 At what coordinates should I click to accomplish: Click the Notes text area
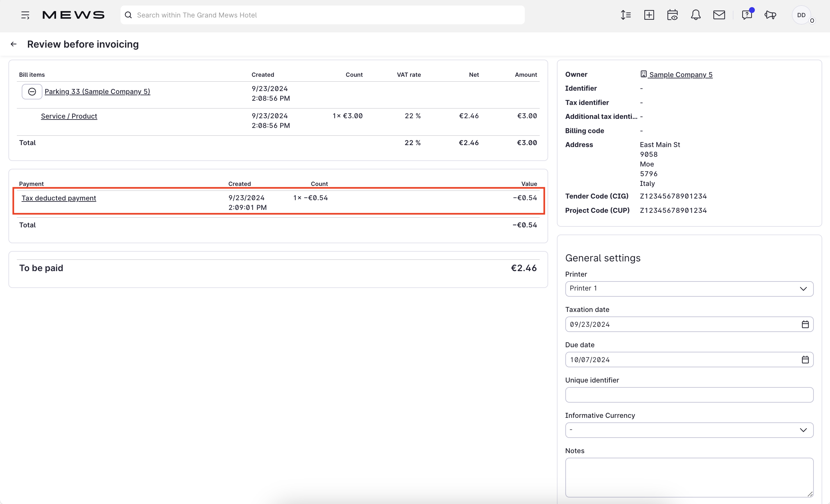point(689,477)
